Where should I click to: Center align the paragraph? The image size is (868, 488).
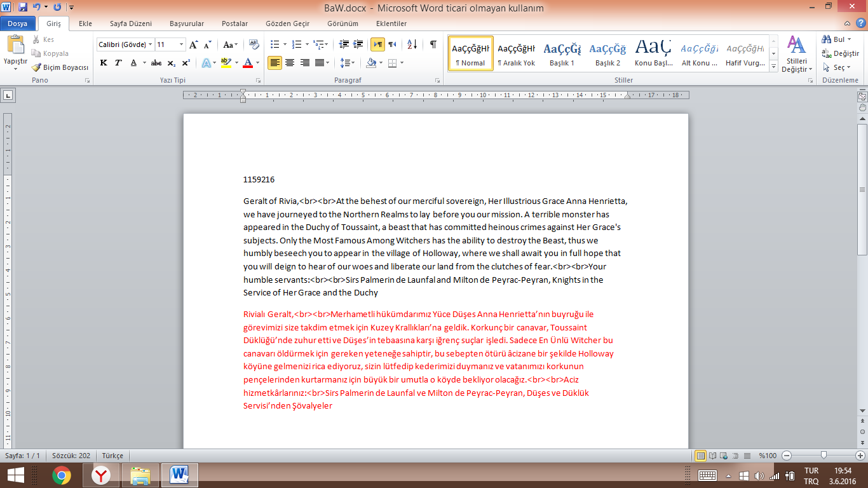tap(290, 63)
